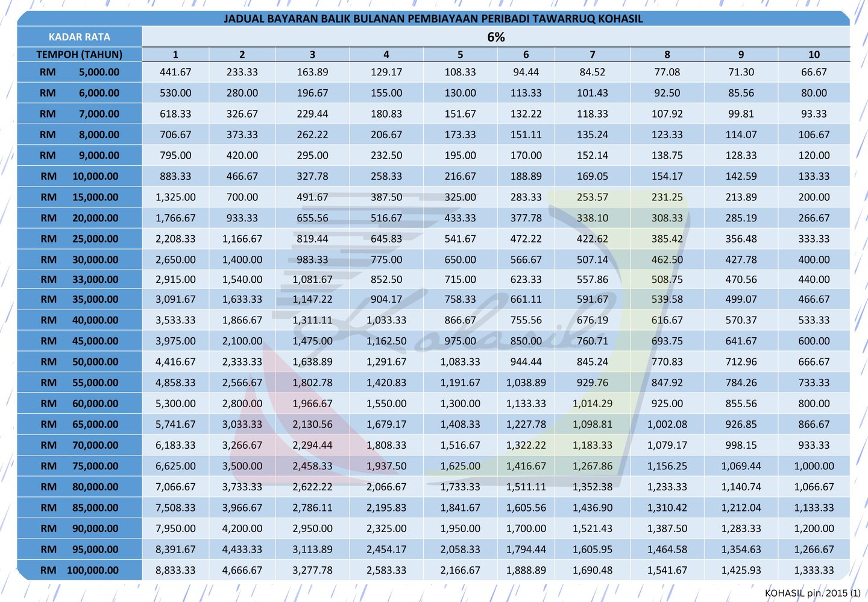868x602 pixels.
Task: Select 356.48 in the RM 25,000 row
Action: click(x=741, y=238)
